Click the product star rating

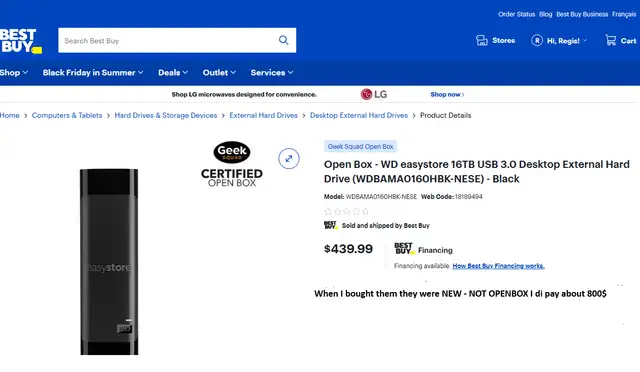point(347,212)
